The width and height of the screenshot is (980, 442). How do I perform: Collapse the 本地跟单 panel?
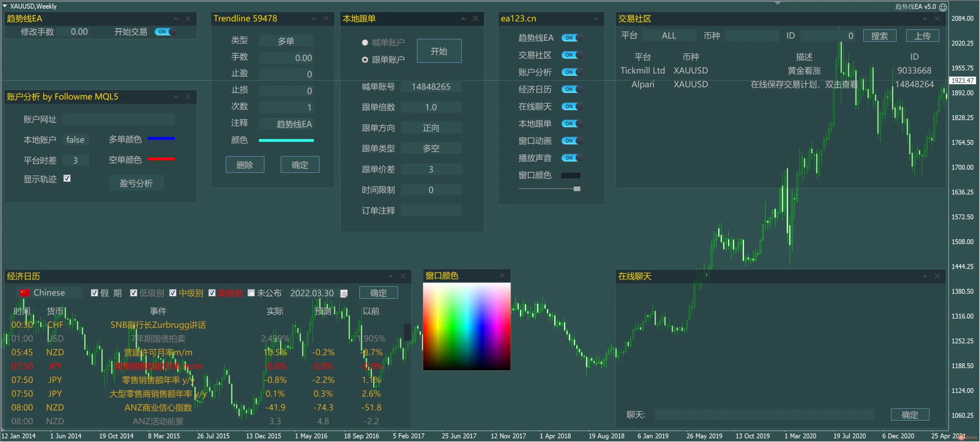(x=463, y=18)
